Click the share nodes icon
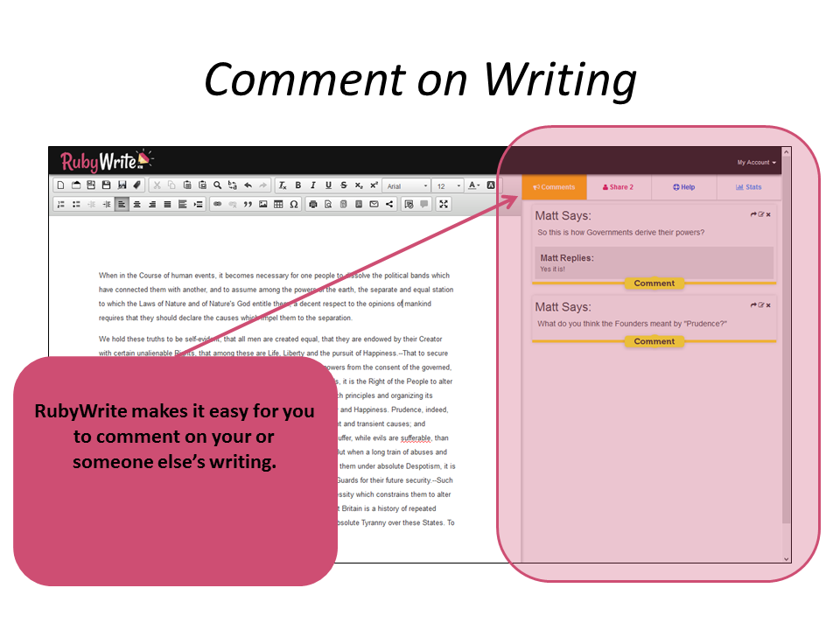This screenshot has height=630, width=840. (388, 204)
